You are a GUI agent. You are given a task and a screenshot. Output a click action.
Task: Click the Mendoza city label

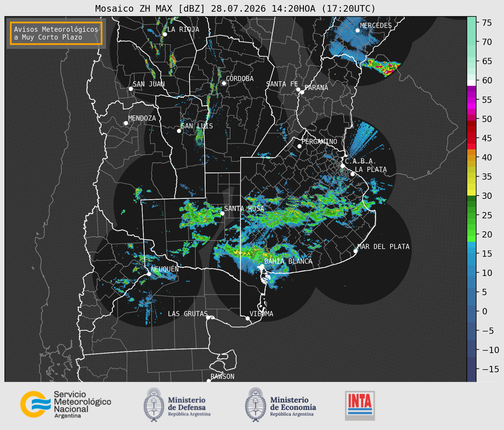pos(142,118)
